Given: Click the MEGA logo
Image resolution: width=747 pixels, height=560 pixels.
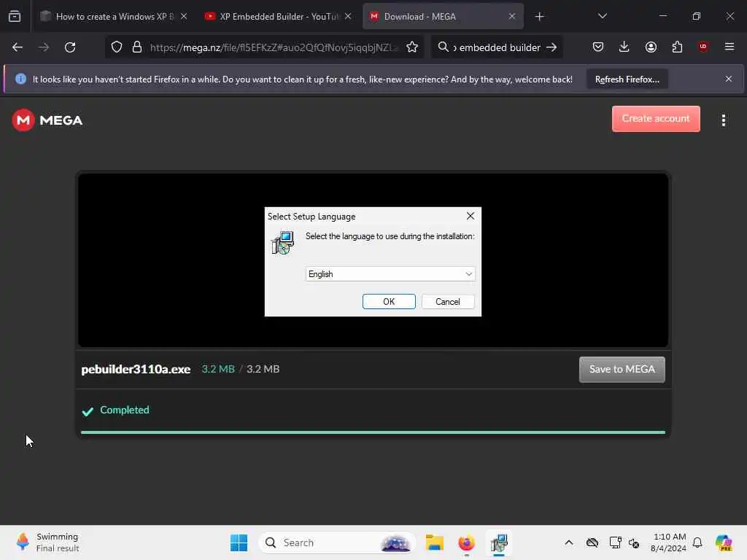Looking at the screenshot, I should click(x=47, y=120).
